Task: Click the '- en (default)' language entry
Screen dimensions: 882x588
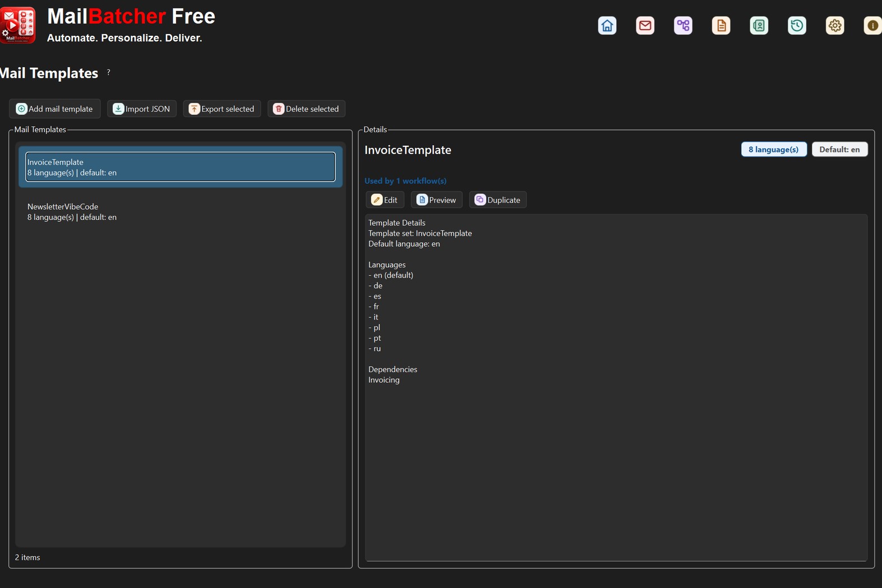Action: pos(391,276)
